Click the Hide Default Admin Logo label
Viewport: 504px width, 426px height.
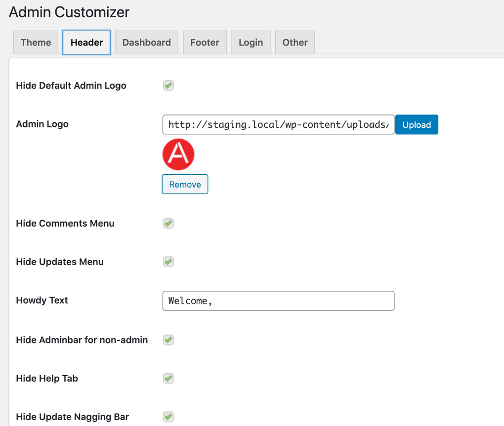(71, 85)
